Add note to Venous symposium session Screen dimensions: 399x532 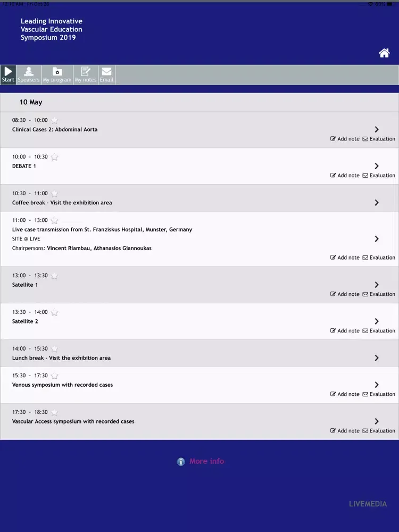pyautogui.click(x=345, y=394)
